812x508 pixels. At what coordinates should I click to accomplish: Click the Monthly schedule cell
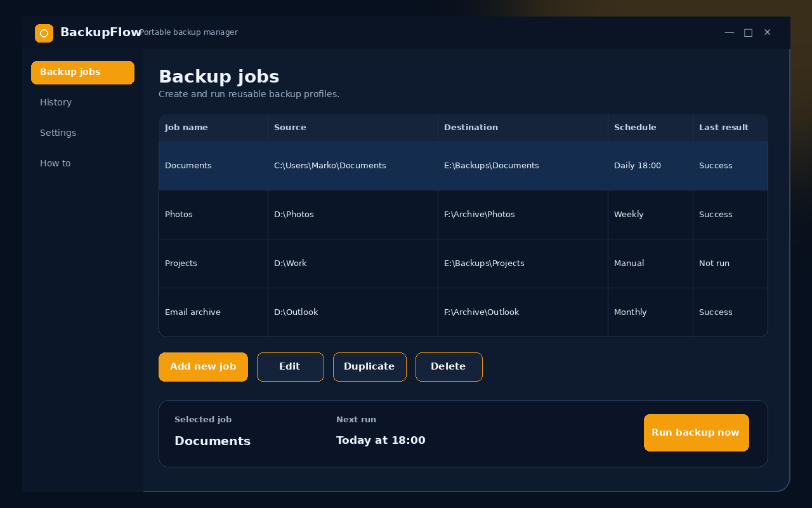tap(650, 312)
